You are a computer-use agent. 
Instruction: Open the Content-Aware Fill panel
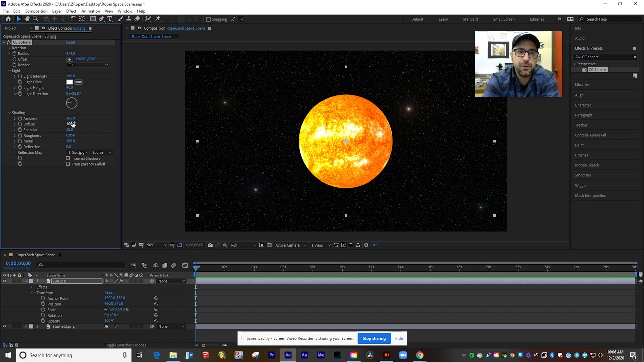click(x=590, y=135)
